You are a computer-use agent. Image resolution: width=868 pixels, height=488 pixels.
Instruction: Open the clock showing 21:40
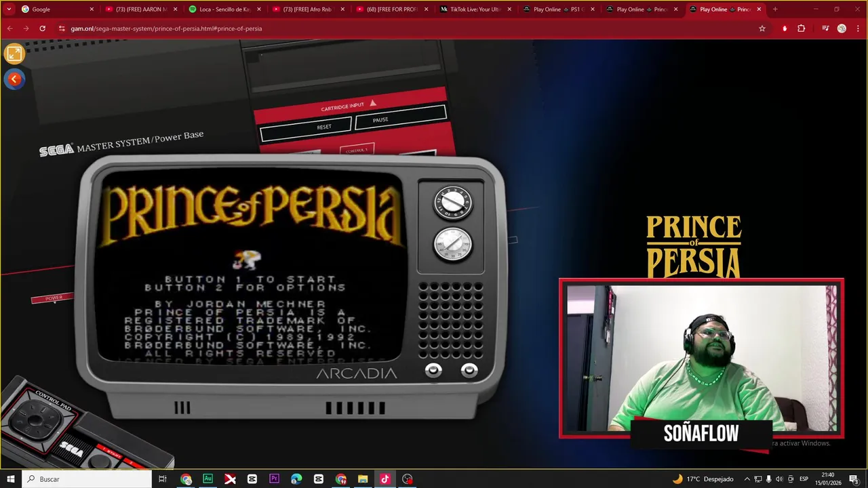(828, 479)
